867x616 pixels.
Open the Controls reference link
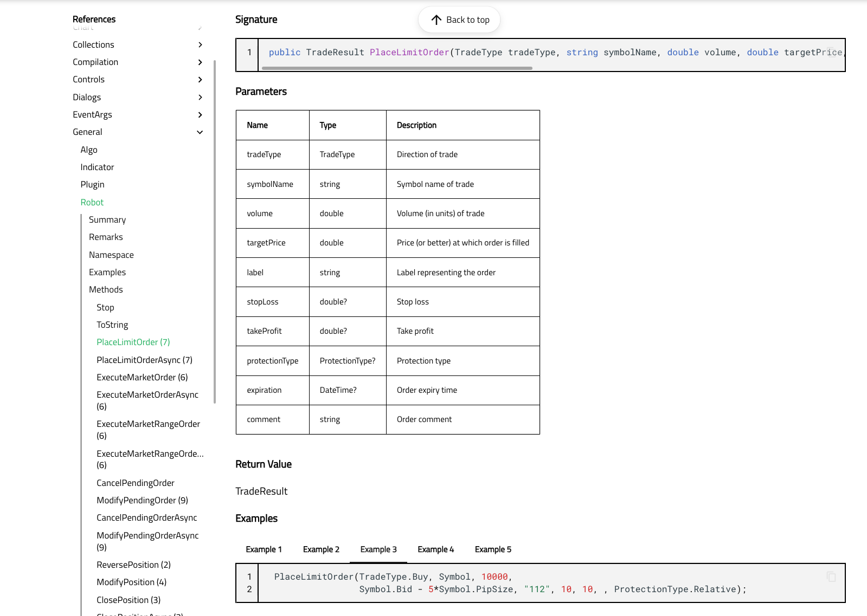pyautogui.click(x=88, y=80)
